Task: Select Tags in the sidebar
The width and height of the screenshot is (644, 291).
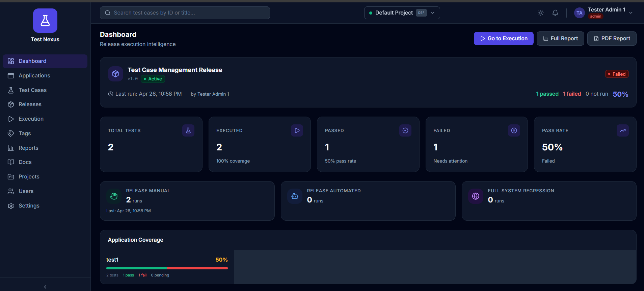Action: coord(45,134)
